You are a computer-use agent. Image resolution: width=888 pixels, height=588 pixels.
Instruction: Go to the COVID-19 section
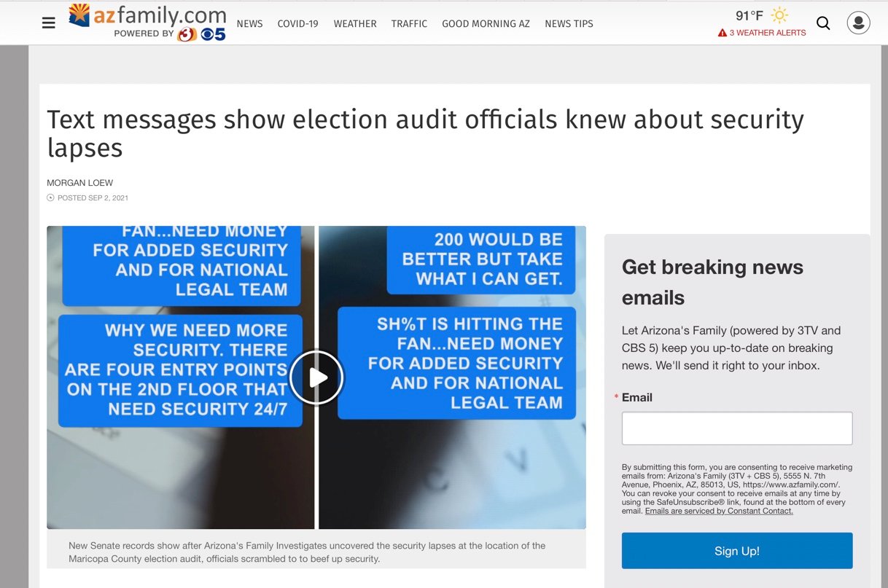(297, 24)
